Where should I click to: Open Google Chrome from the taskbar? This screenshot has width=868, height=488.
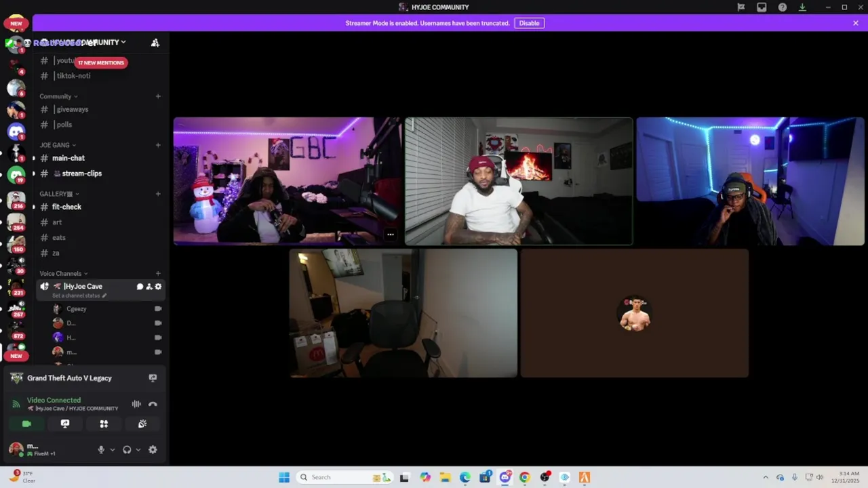(x=524, y=477)
